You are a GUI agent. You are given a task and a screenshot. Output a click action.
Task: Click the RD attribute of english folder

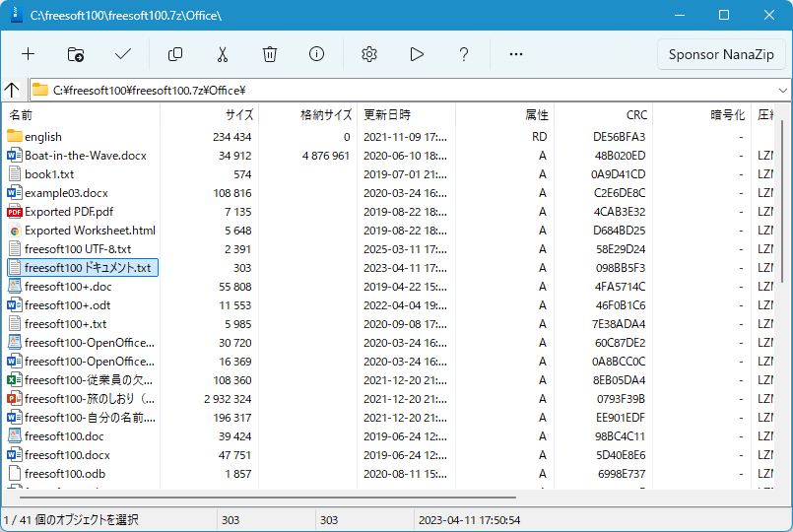(x=539, y=137)
